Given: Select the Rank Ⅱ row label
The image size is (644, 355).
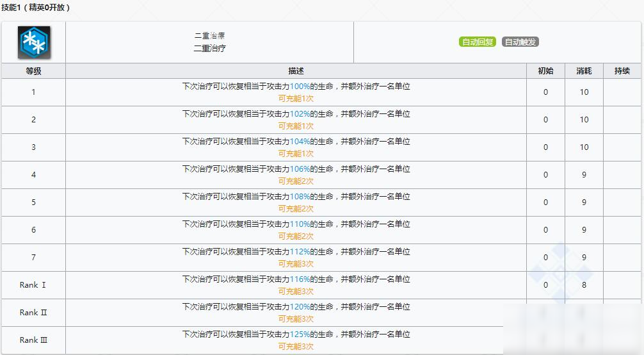Looking at the screenshot, I should [33, 312].
